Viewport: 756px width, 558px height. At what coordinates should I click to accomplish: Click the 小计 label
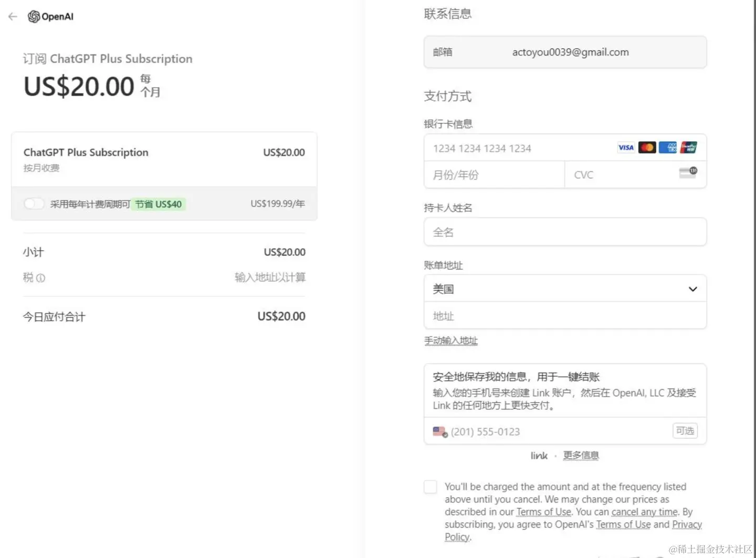pos(33,252)
